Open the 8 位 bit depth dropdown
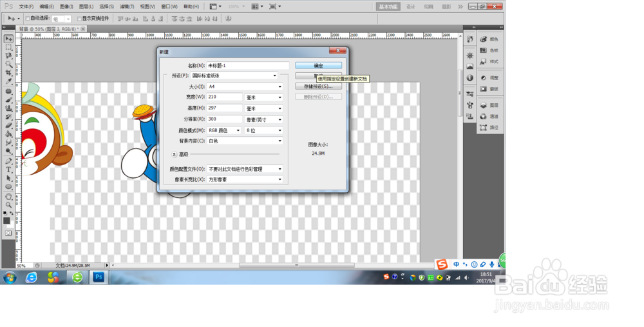 click(x=263, y=130)
